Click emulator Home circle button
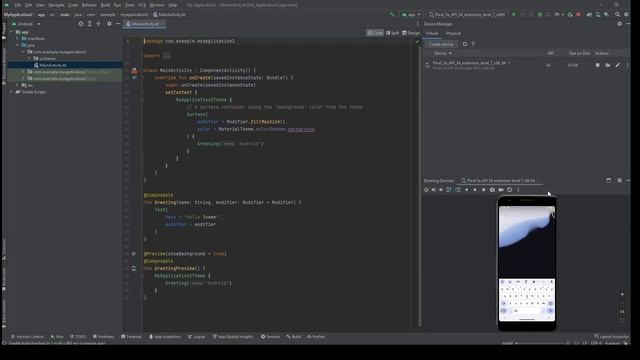Screen dimensions: 640x360 click(475, 190)
